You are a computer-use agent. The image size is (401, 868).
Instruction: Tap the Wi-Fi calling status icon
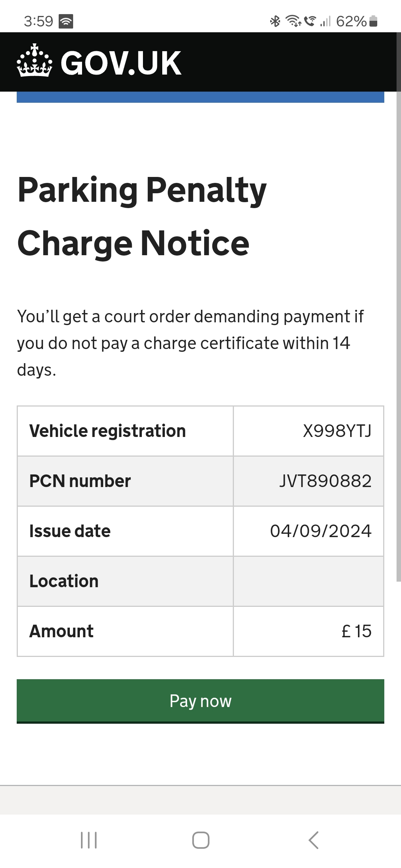point(310,21)
